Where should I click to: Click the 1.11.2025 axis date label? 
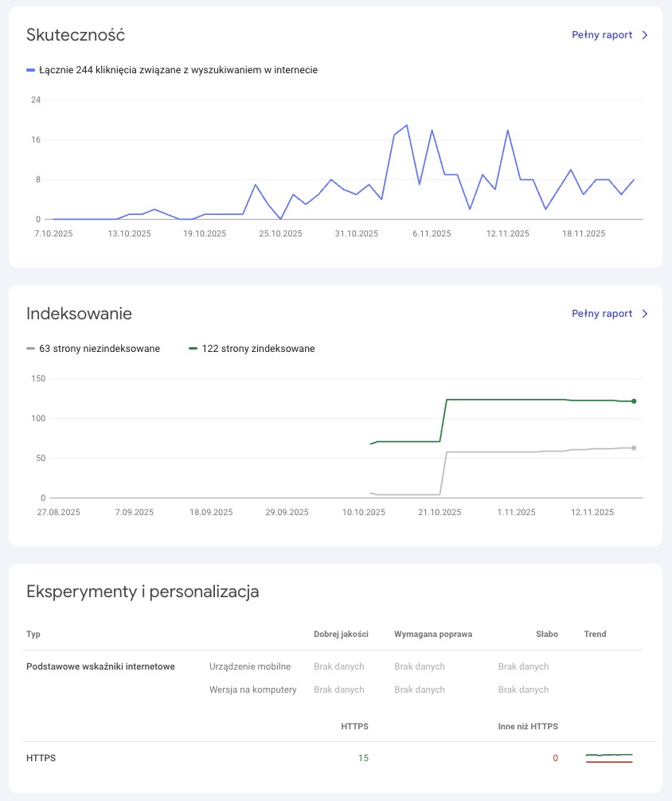[516, 512]
